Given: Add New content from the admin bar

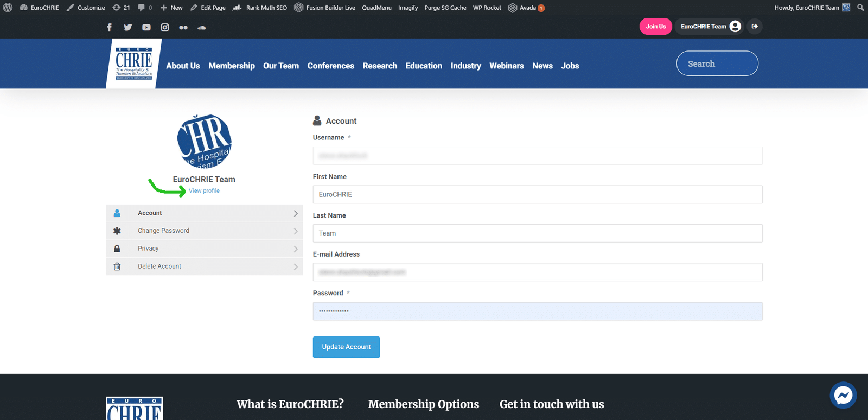Looking at the screenshot, I should [171, 8].
